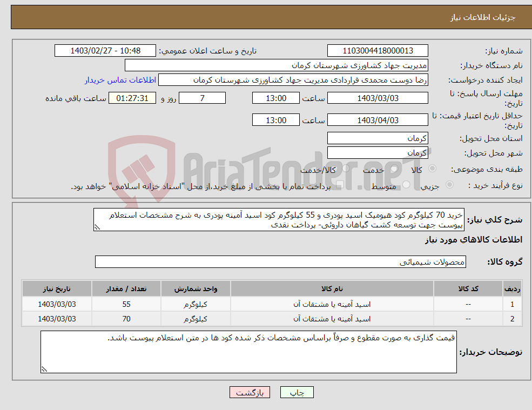Click the request creator name field
This screenshot has height=410, width=532.
(293, 80)
